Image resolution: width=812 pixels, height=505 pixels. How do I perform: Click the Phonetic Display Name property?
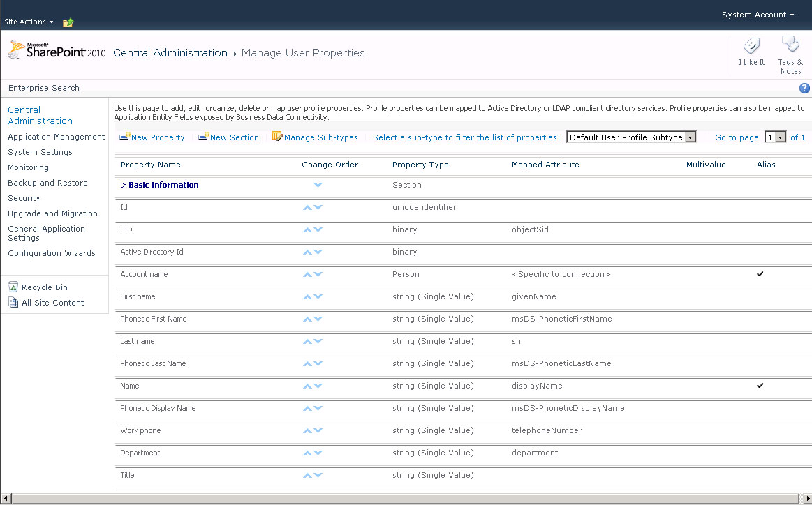click(158, 408)
